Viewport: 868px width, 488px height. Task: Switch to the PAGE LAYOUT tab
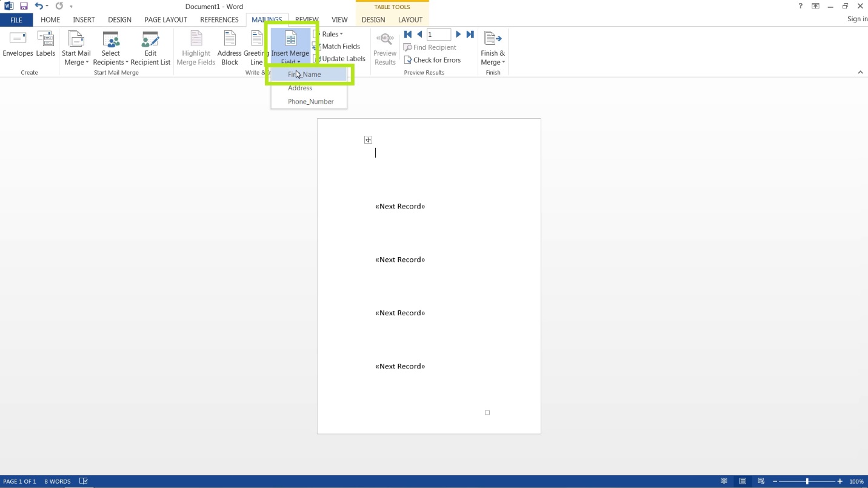pos(165,19)
